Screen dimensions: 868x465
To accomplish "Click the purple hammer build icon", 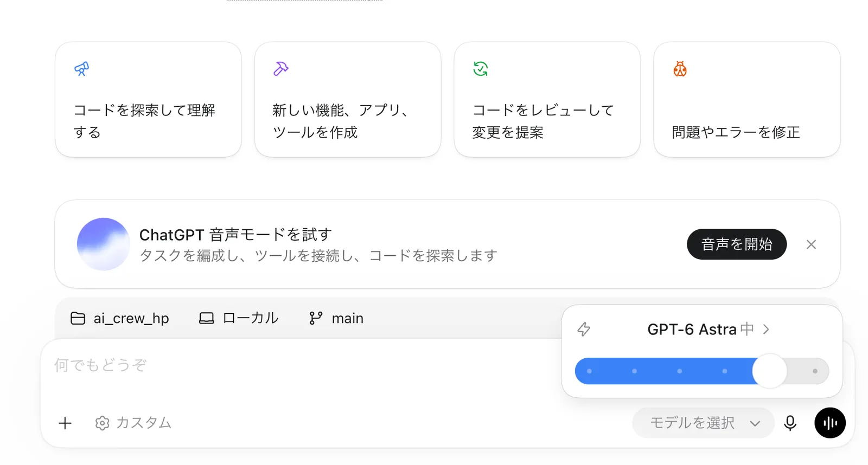I will point(281,69).
